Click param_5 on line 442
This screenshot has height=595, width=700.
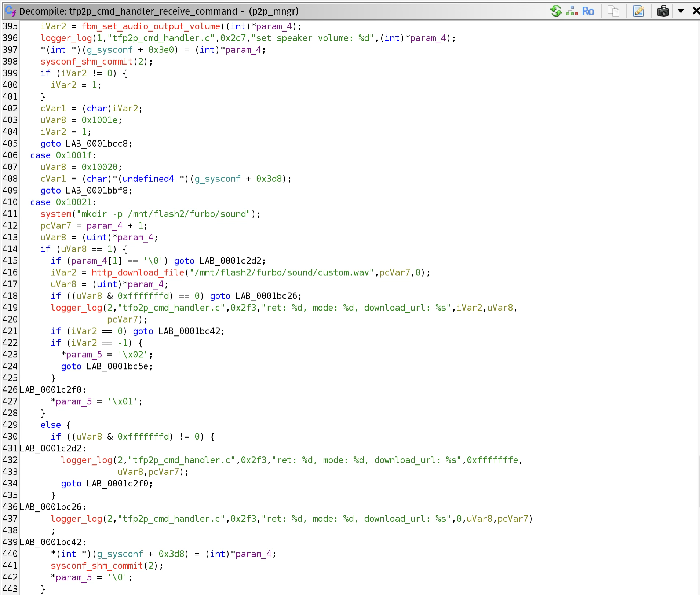[74, 577]
